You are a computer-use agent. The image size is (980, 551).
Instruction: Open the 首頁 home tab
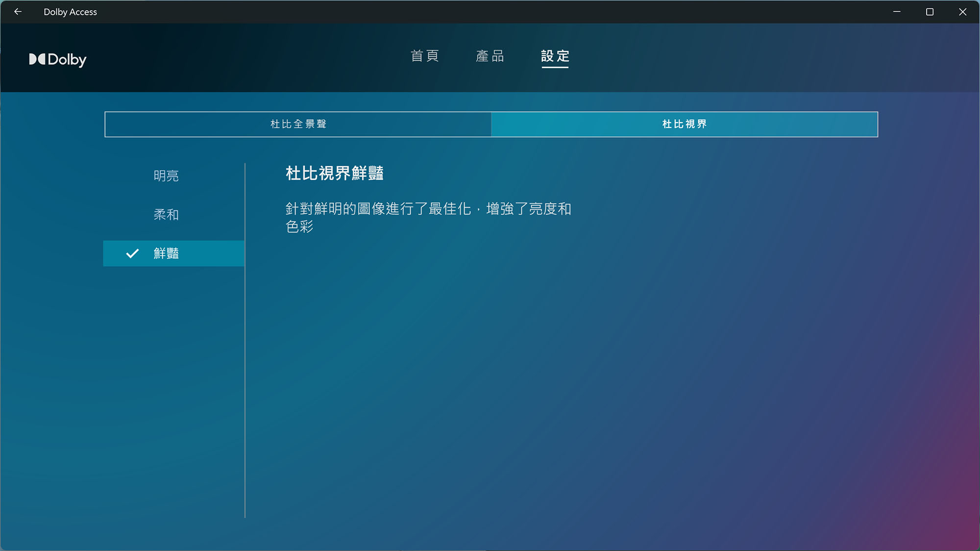coord(425,56)
